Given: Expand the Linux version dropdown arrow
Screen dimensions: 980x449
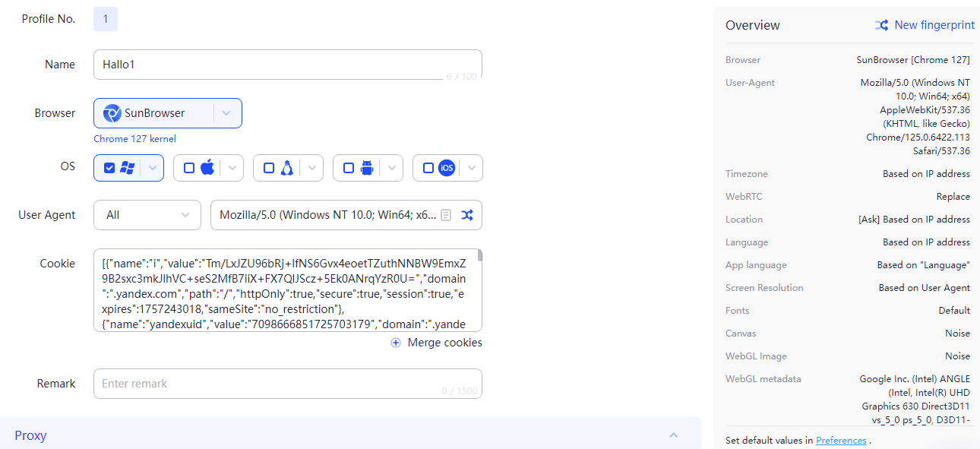Looking at the screenshot, I should click(313, 168).
